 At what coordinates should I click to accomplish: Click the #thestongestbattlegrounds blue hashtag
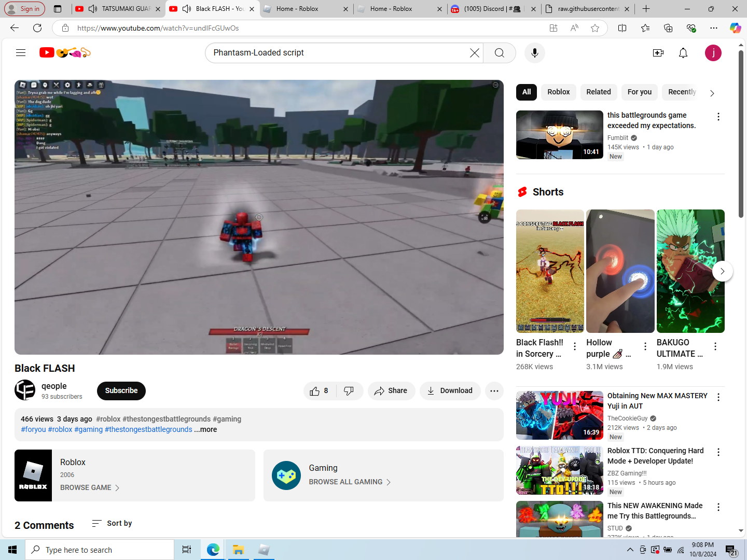coord(148,429)
